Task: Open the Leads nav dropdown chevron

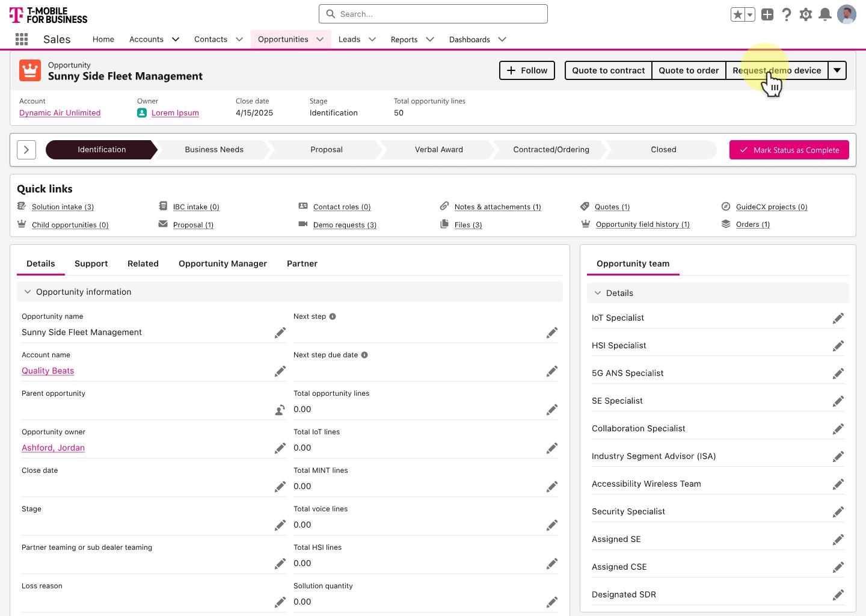Action: [x=372, y=39]
